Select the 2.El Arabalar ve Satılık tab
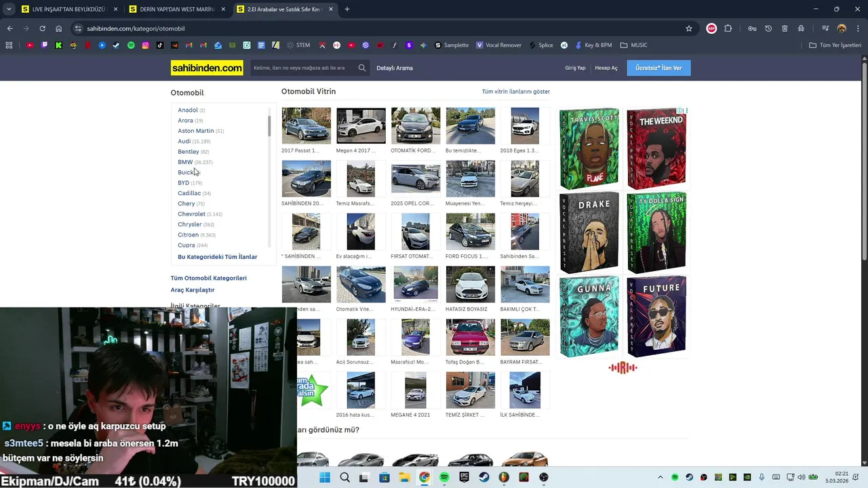The image size is (868, 488). coord(284,9)
